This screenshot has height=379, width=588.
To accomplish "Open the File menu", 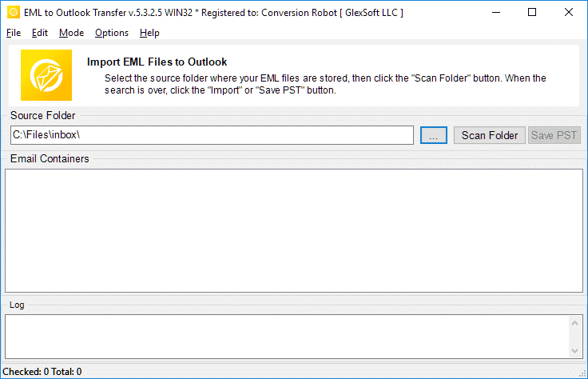I will click(x=14, y=33).
